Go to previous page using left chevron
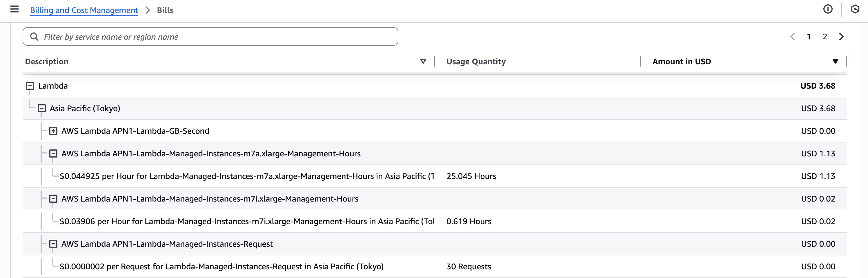 (x=793, y=37)
